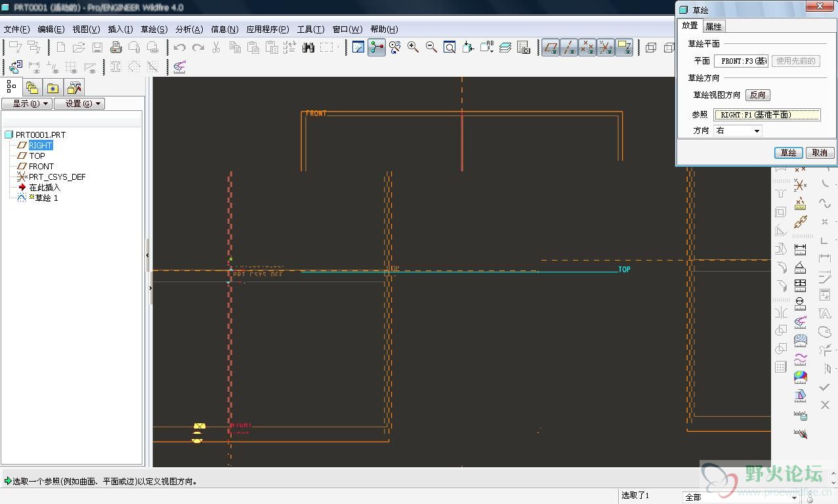Click the coordinate system tool in right toolbar
The width and height of the screenshot is (838, 504).
click(800, 186)
